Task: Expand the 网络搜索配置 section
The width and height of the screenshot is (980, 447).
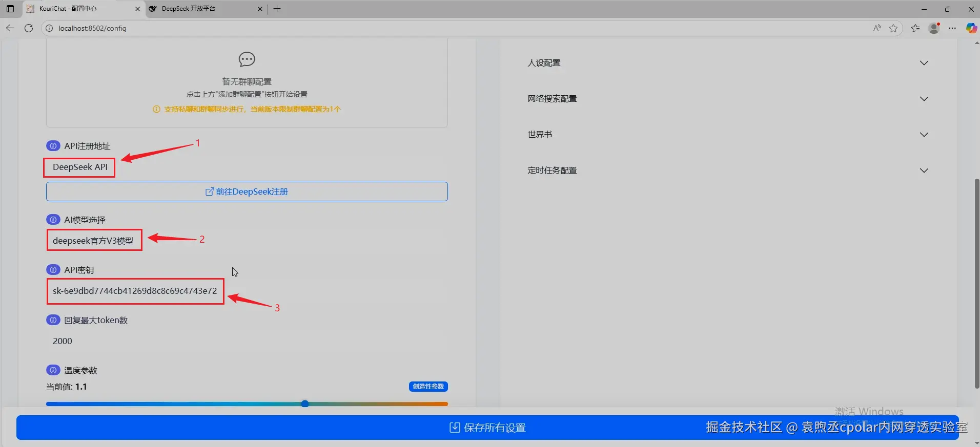Action: pos(728,99)
